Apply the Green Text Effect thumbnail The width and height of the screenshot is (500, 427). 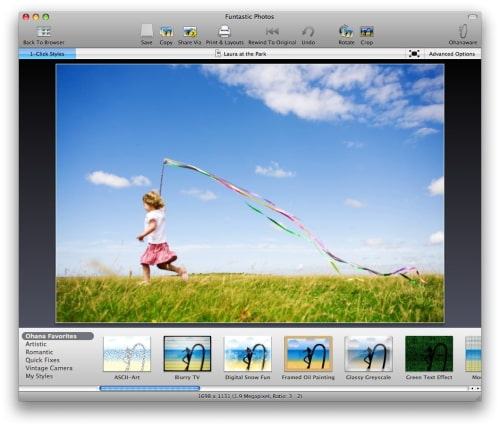(429, 354)
